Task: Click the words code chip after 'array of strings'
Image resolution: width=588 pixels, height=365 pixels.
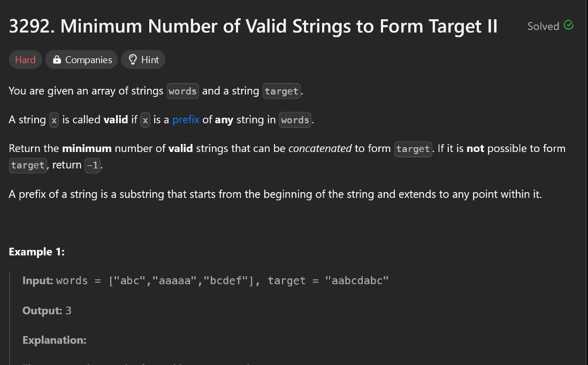Action: click(x=182, y=92)
